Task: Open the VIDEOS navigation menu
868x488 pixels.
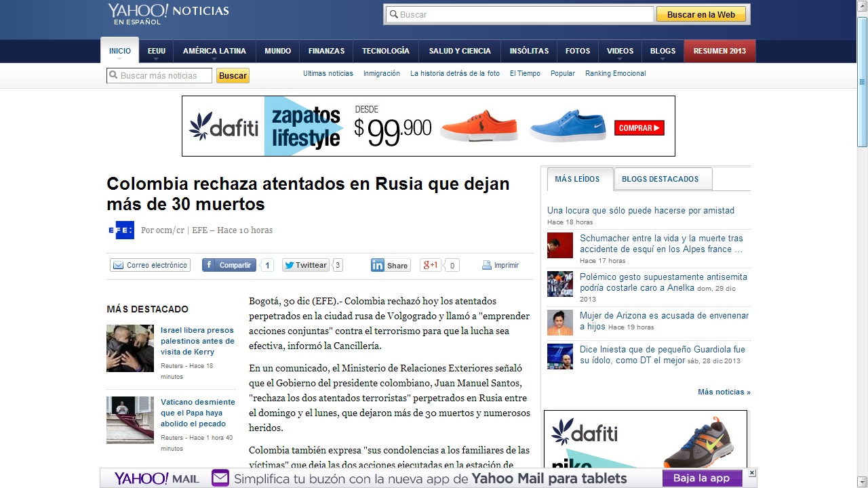Action: pos(620,51)
